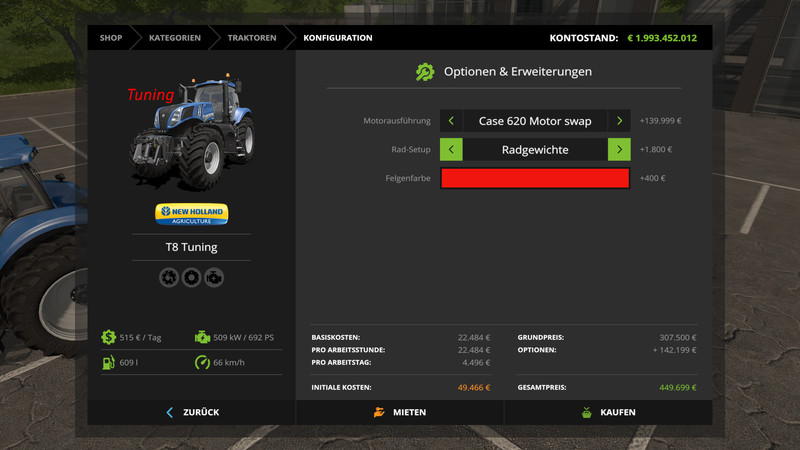Click the red Felgenfarbe color swatch
The width and height of the screenshot is (800, 450).
point(535,178)
